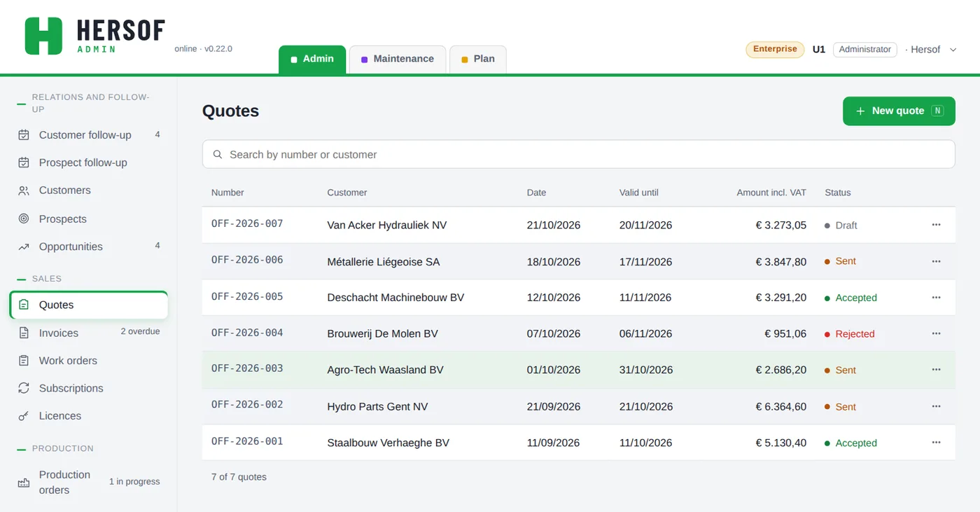The width and height of the screenshot is (980, 512).
Task: Open row actions for OFF-2026-007
Action: (936, 225)
